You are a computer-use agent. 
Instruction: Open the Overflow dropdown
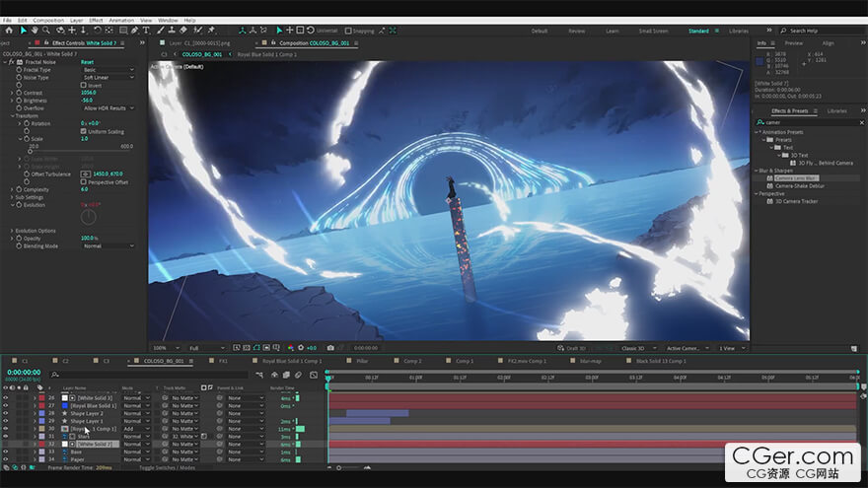pos(108,107)
